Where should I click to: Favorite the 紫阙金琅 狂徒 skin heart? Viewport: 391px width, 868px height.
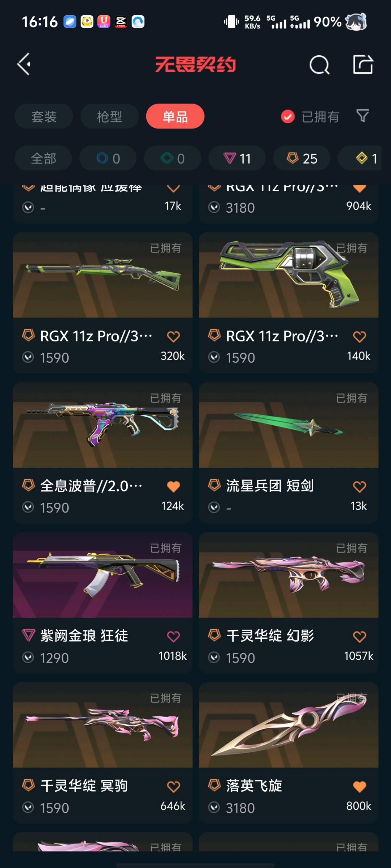pos(173,636)
